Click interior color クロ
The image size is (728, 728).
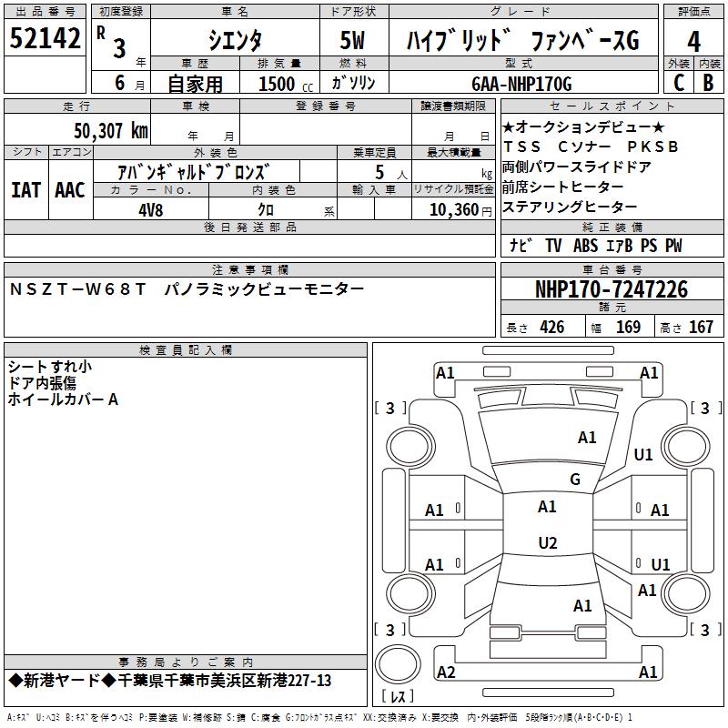pyautogui.click(x=266, y=210)
